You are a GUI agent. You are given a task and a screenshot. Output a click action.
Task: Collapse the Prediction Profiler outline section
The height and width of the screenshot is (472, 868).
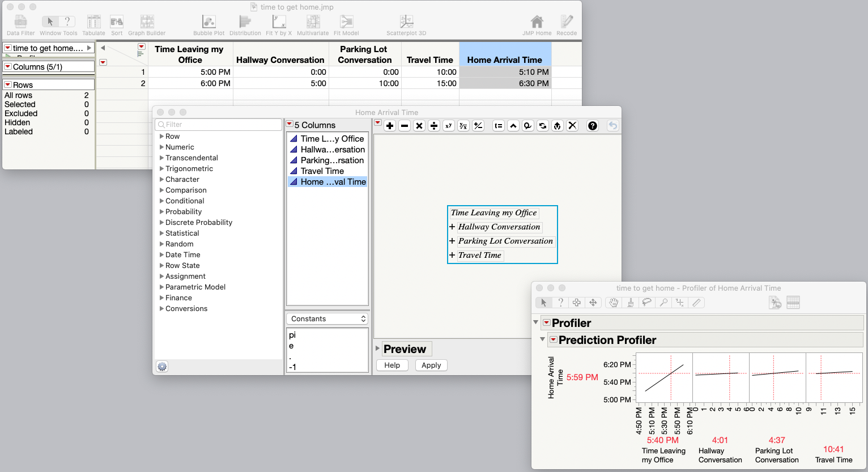coord(542,339)
